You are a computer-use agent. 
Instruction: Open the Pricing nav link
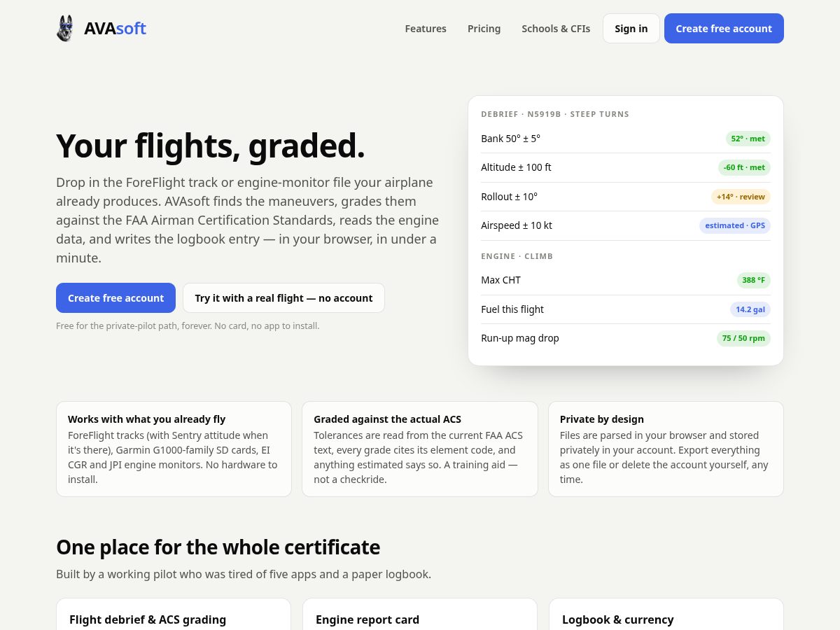coord(484,29)
